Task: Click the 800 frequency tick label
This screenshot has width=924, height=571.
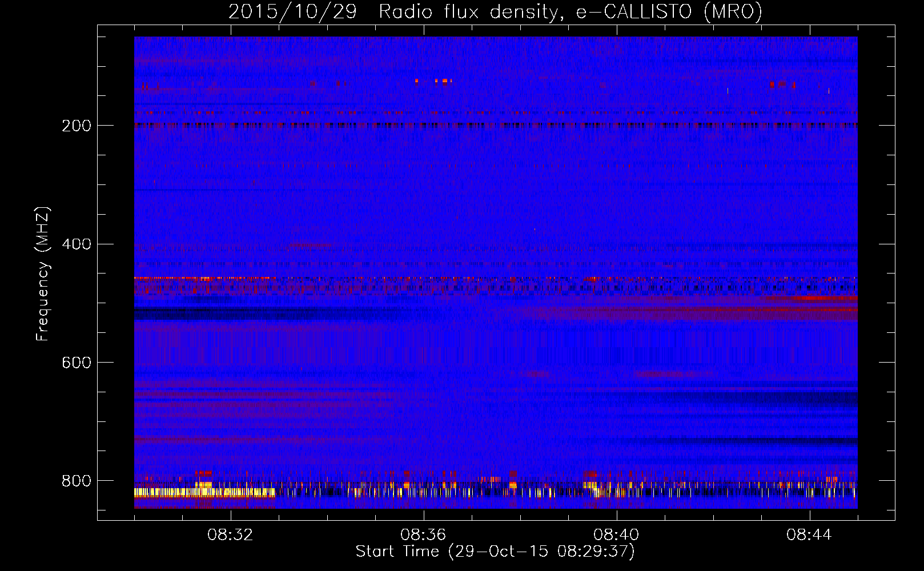Action: pos(77,481)
